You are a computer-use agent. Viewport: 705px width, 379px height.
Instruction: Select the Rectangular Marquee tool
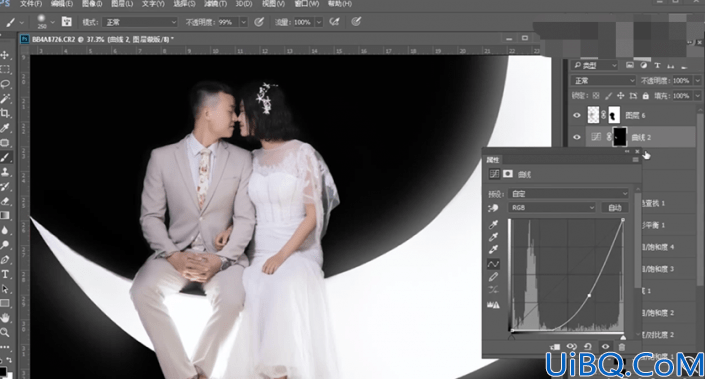5,69
